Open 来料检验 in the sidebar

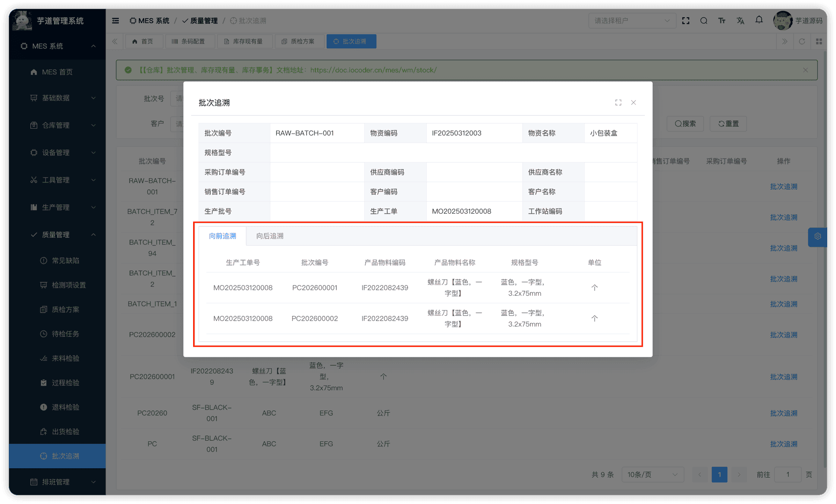coord(66,358)
